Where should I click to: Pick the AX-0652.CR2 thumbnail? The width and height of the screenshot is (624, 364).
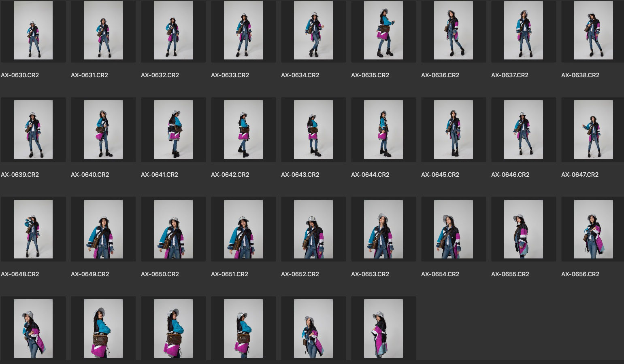pyautogui.click(x=313, y=229)
